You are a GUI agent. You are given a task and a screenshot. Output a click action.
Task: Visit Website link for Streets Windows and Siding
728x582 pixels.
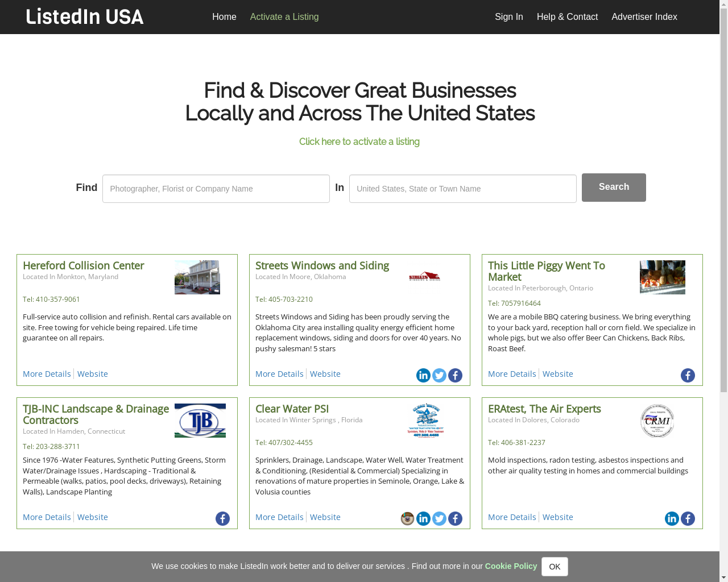tap(325, 374)
